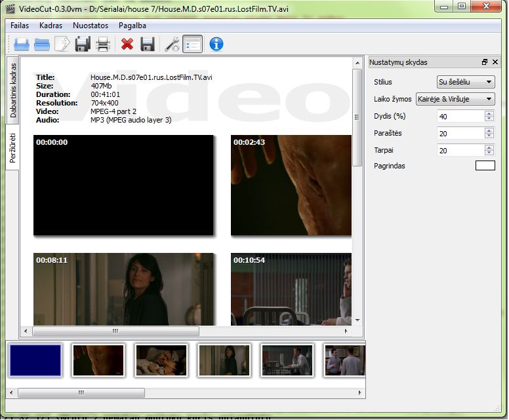Increase Tarpai with up arrow

click(489, 147)
